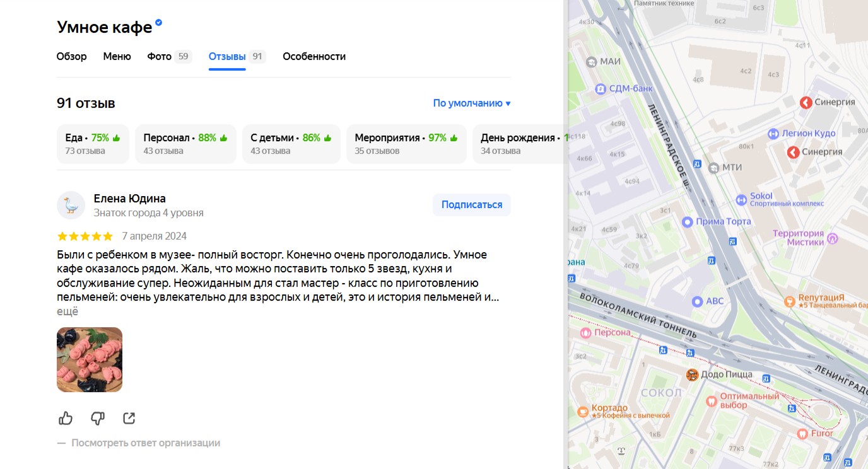Expand review text with ещё
Image resolution: width=868 pixels, height=469 pixels.
[67, 311]
